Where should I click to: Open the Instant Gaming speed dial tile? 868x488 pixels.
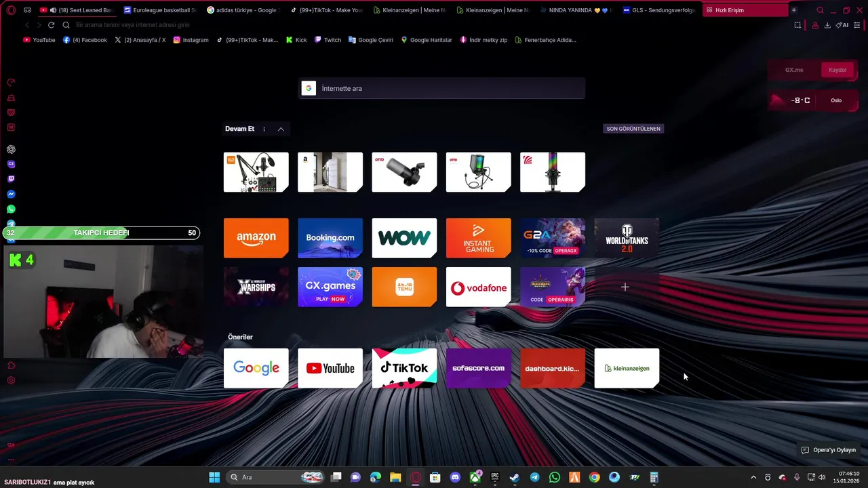click(478, 238)
